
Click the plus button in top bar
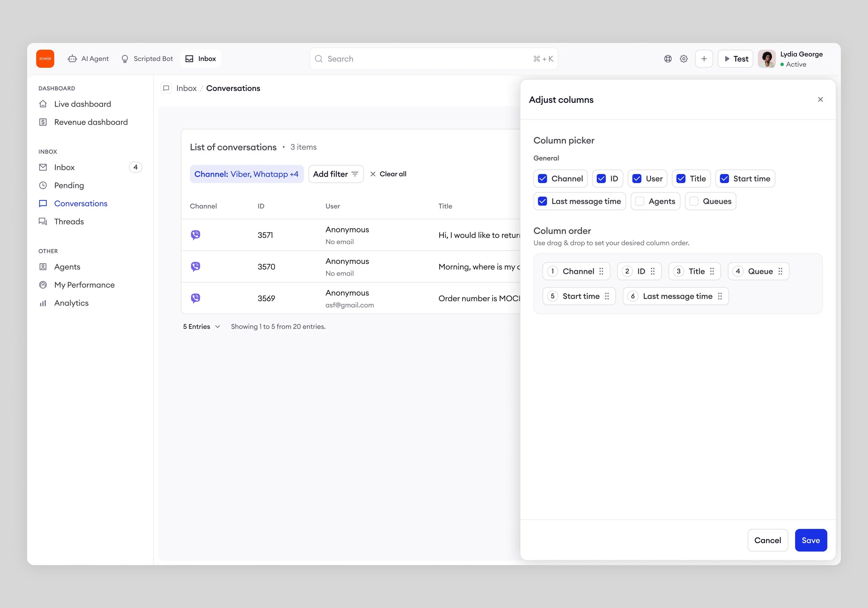(703, 59)
